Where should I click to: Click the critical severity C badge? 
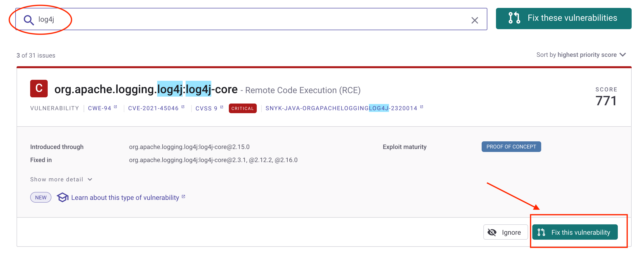click(39, 88)
